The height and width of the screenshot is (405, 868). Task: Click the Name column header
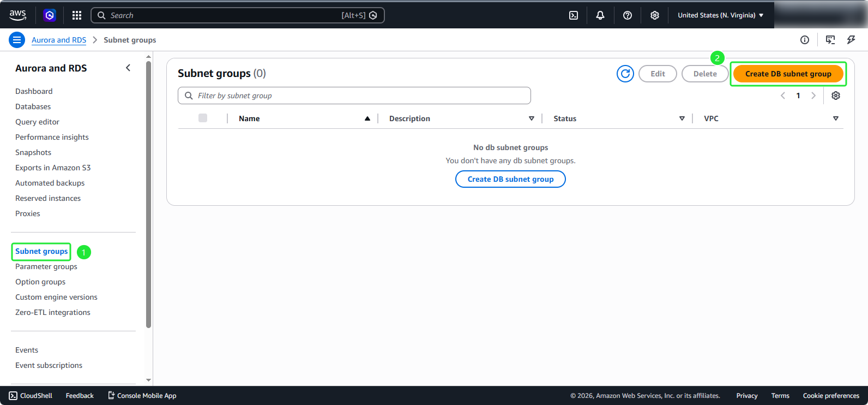249,118
